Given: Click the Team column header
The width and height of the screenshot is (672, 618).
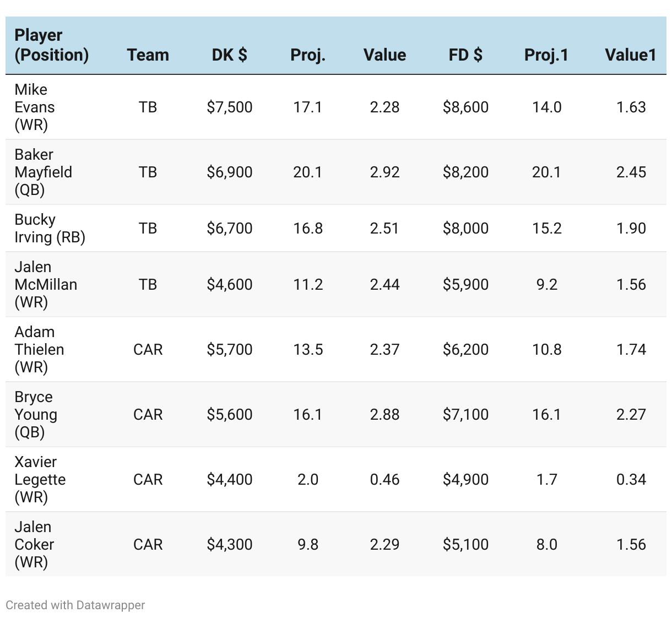Looking at the screenshot, I should click(148, 55).
